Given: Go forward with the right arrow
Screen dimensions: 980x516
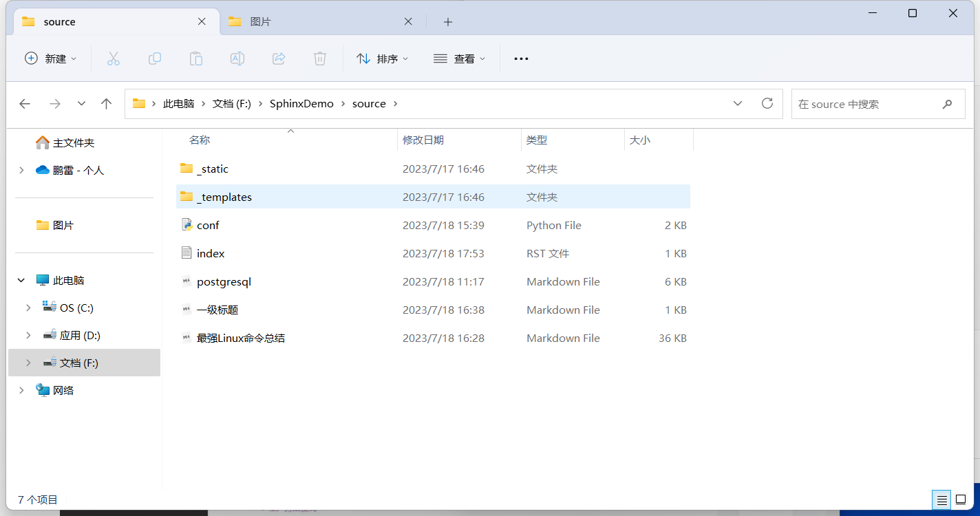Looking at the screenshot, I should click(55, 104).
